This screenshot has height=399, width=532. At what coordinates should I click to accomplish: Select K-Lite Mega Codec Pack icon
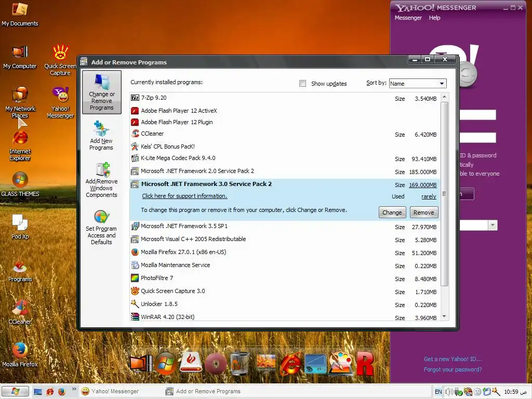[135, 158]
